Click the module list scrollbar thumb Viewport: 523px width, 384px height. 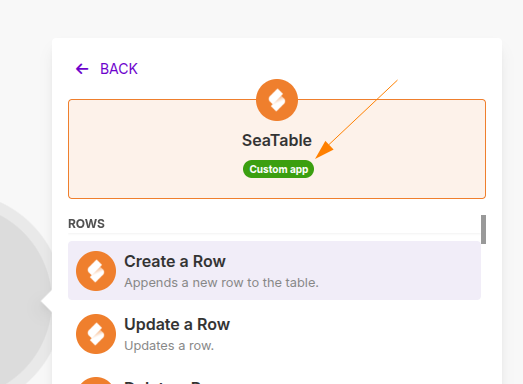[x=483, y=230]
